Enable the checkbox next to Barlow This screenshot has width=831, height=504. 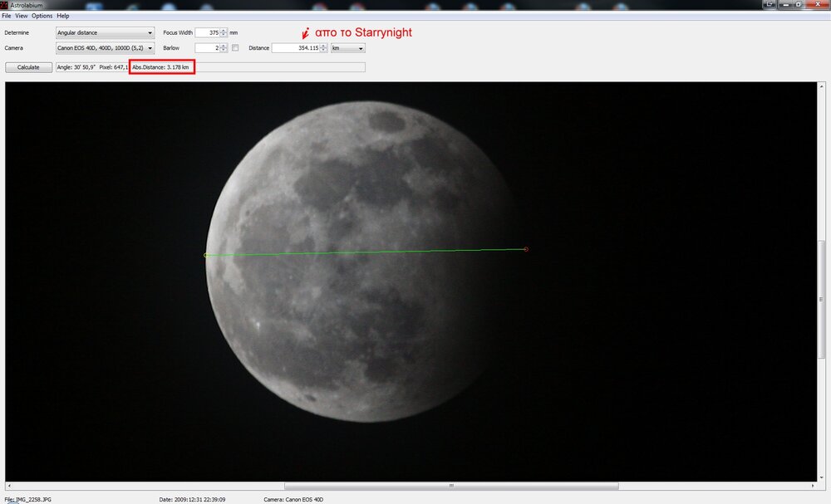[235, 47]
